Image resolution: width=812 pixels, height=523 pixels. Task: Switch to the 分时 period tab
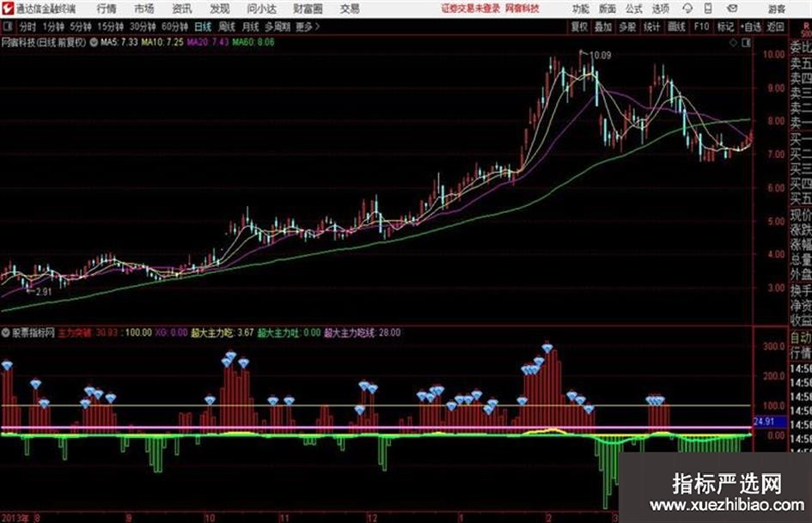[27, 27]
